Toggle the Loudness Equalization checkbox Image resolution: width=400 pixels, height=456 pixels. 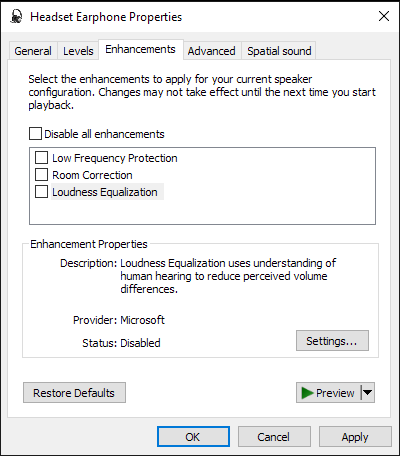tap(41, 192)
